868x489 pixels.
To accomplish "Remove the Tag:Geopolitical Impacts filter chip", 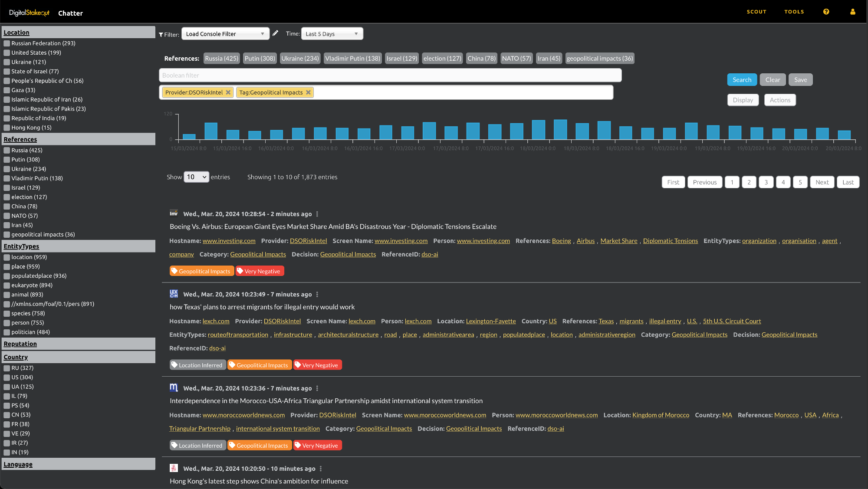I will tap(308, 92).
